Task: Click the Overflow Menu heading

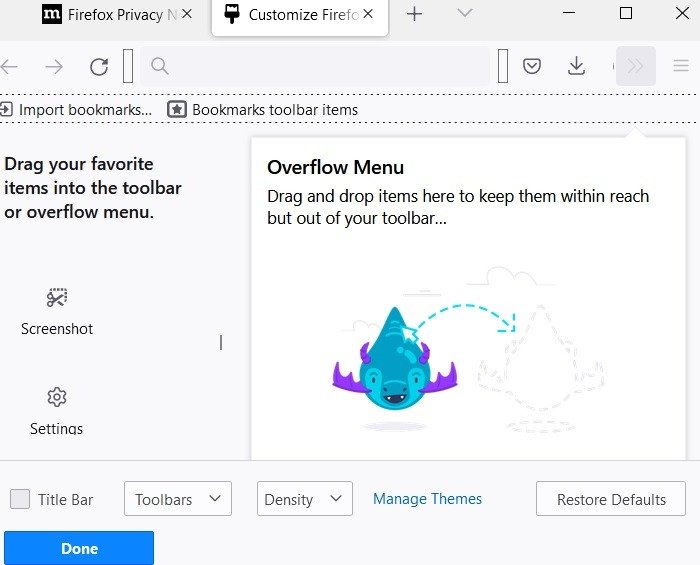Action: click(x=335, y=167)
